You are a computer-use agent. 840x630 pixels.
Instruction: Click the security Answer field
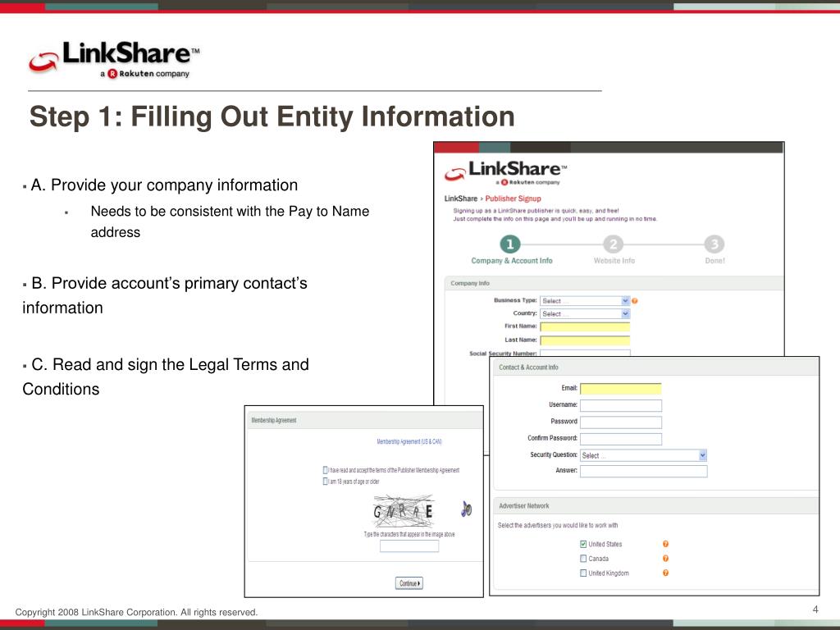coord(643,471)
